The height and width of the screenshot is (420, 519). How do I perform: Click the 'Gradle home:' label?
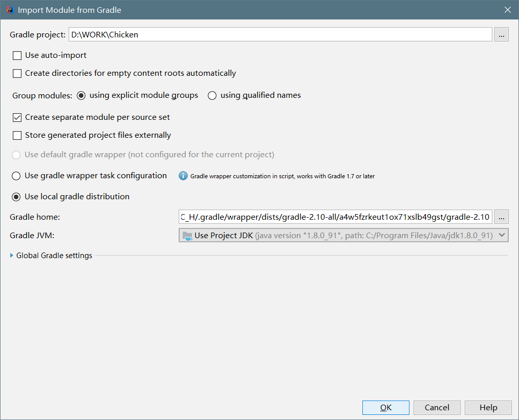tap(35, 217)
